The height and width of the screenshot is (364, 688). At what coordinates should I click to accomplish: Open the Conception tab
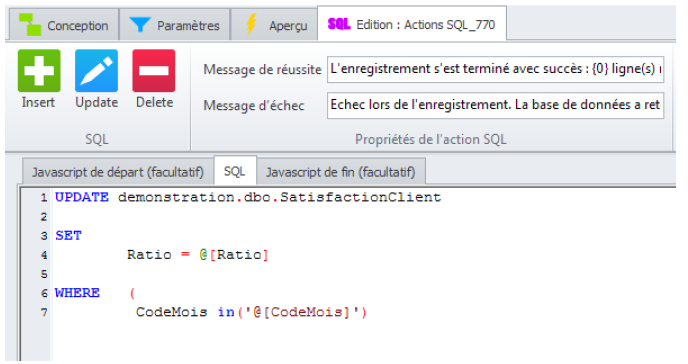64,25
